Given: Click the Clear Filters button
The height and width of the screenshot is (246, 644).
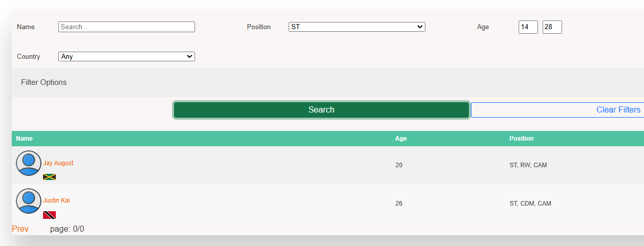Looking at the screenshot, I should point(558,110).
